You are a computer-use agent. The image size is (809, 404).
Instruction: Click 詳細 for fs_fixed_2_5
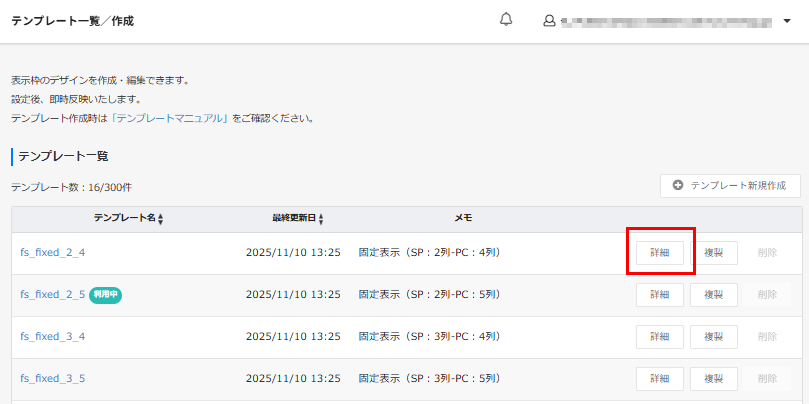pyautogui.click(x=660, y=295)
